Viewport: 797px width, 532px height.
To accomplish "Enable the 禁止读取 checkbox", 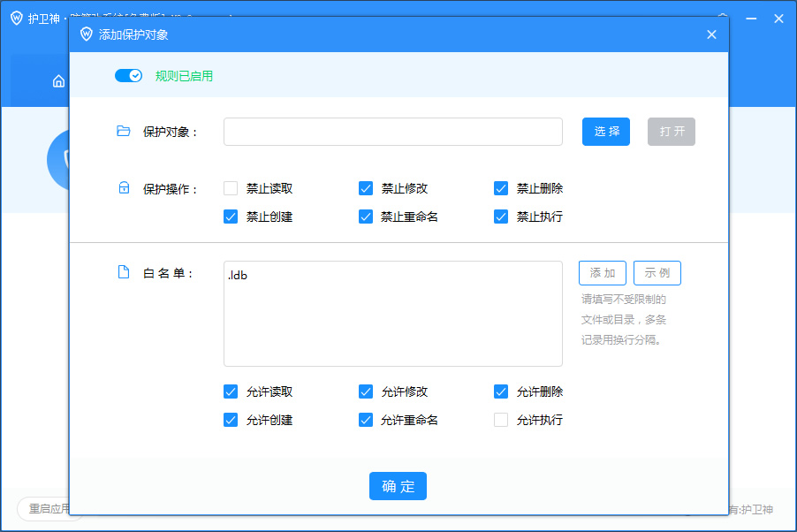I will click(231, 187).
